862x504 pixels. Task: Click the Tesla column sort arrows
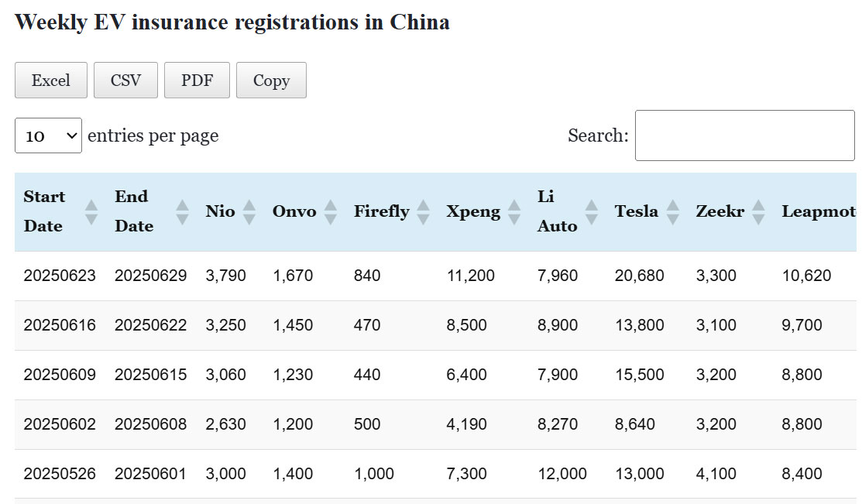coord(672,212)
